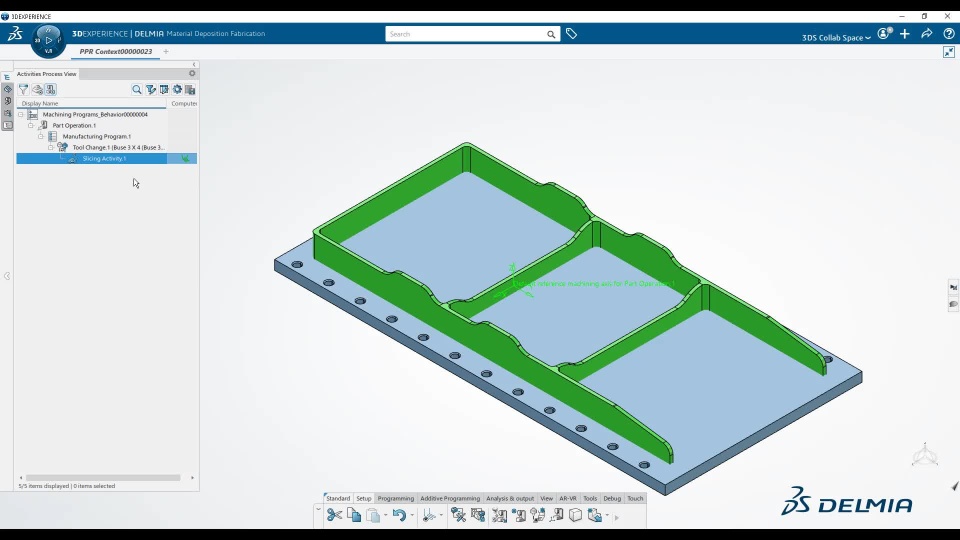Click the rightmost export icon in panel toolbar
960x540 pixels.
tap(190, 89)
